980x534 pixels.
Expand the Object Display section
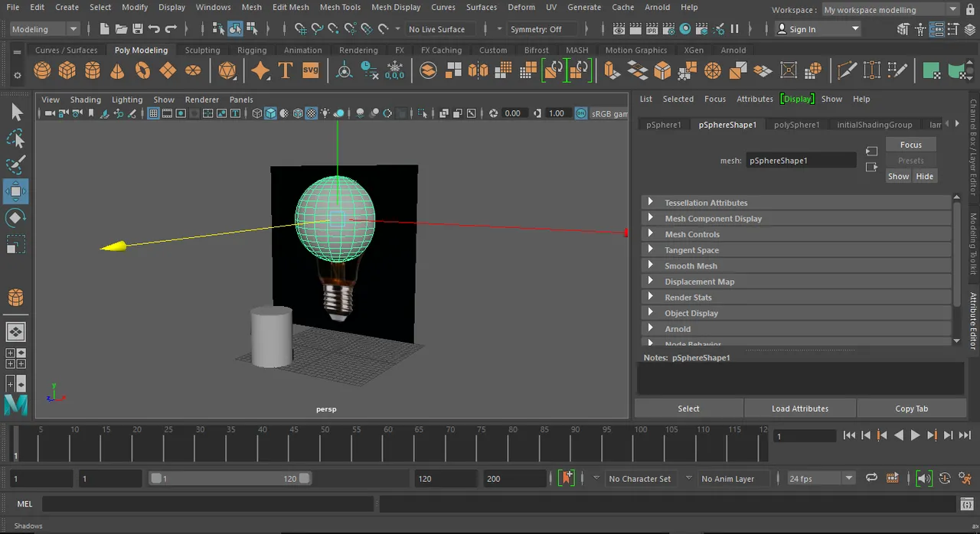tap(796, 313)
